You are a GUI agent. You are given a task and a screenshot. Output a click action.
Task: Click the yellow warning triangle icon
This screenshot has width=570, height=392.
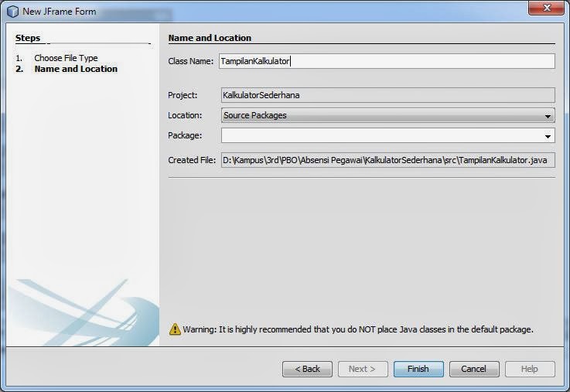[x=175, y=329]
